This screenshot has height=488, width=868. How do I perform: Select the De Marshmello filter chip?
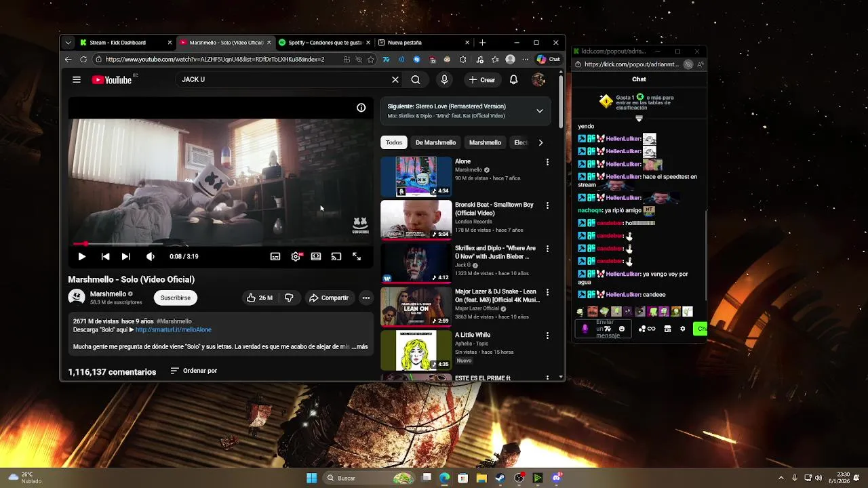pyautogui.click(x=435, y=142)
